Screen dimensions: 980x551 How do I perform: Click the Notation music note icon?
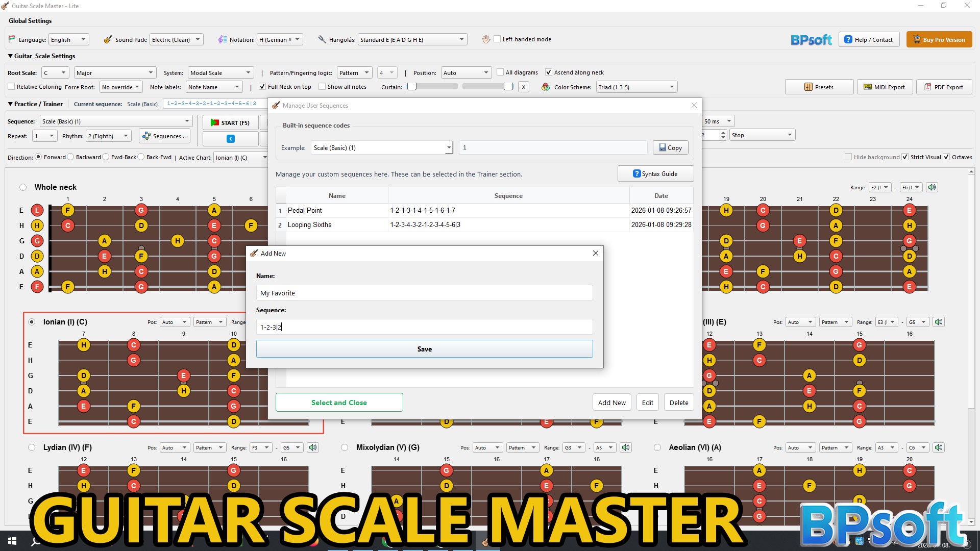tap(222, 39)
